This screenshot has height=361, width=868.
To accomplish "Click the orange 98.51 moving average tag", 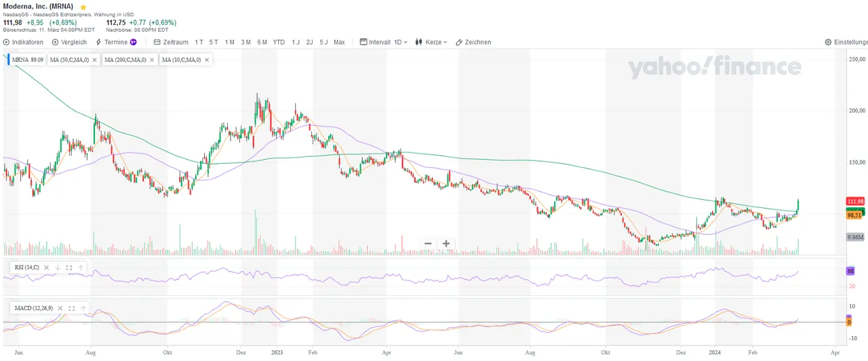I will pos(854,215).
